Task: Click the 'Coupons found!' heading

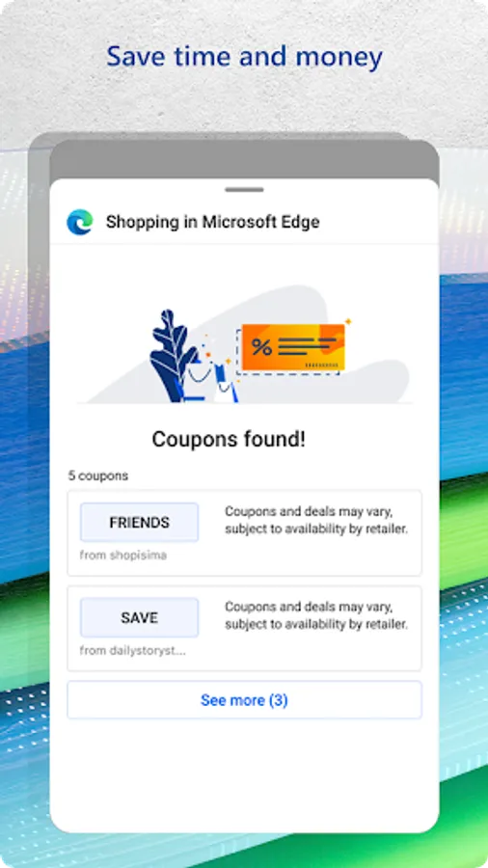Action: (x=229, y=440)
